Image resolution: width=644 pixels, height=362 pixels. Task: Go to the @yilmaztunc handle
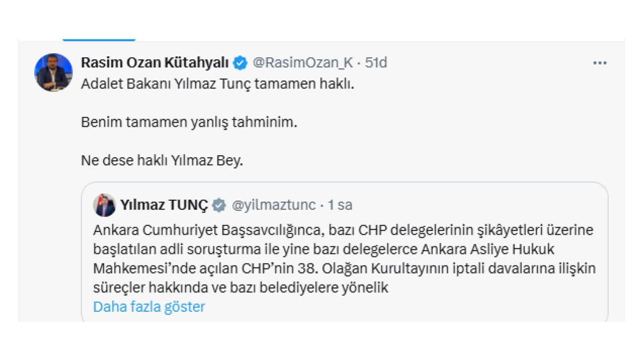click(273, 205)
